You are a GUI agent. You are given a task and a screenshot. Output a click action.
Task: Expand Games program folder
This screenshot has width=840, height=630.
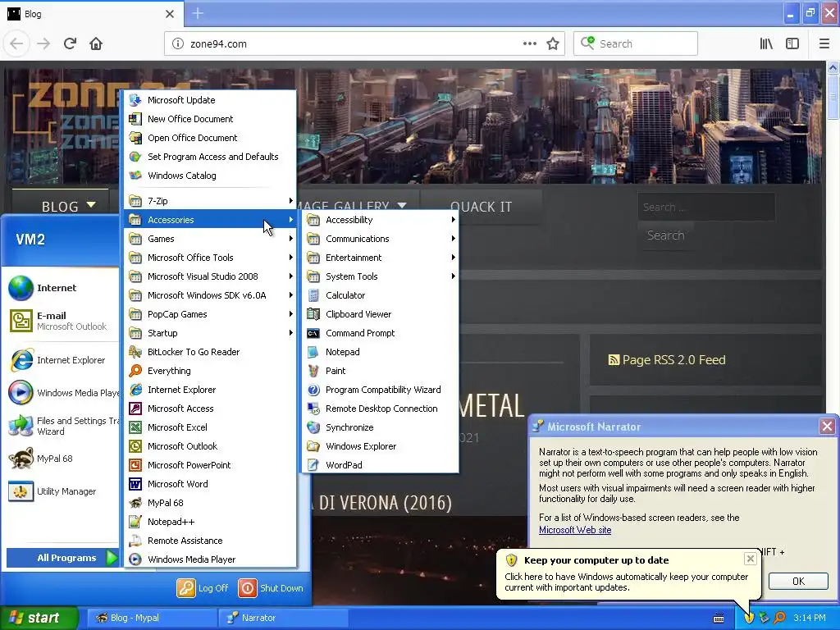pyautogui.click(x=210, y=239)
